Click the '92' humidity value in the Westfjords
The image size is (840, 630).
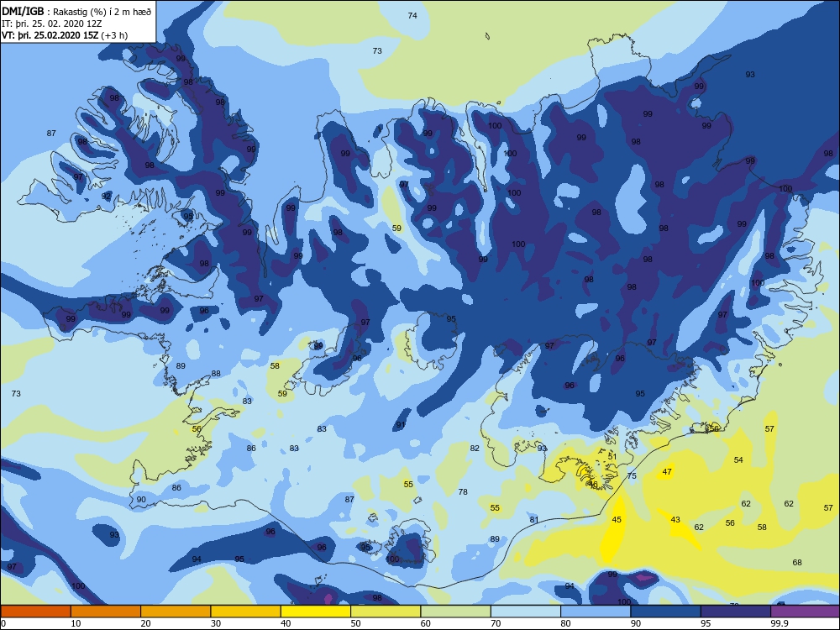click(106, 197)
